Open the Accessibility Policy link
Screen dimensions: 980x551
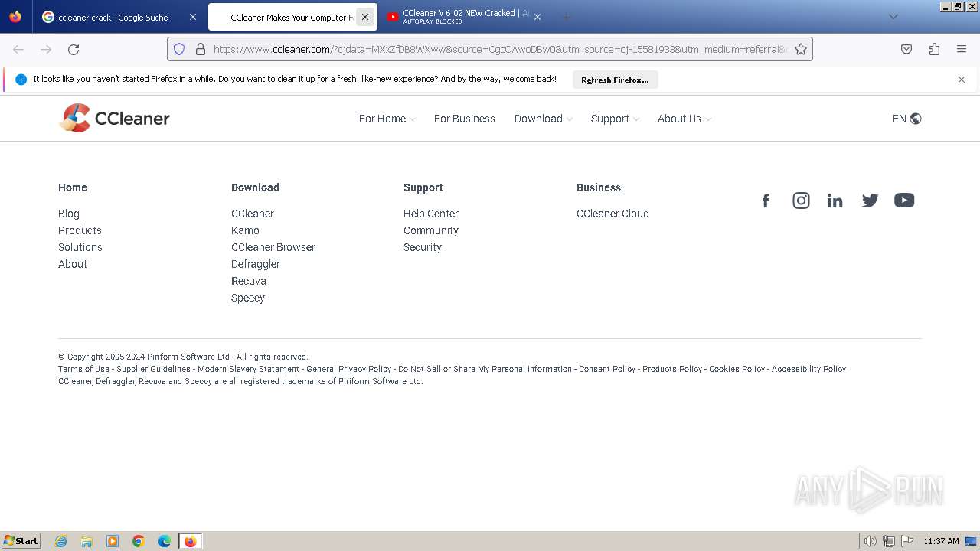pos(808,369)
